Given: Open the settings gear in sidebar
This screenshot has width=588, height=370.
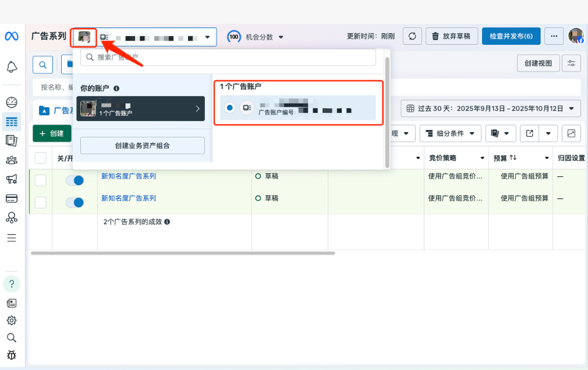Looking at the screenshot, I should coord(12,321).
